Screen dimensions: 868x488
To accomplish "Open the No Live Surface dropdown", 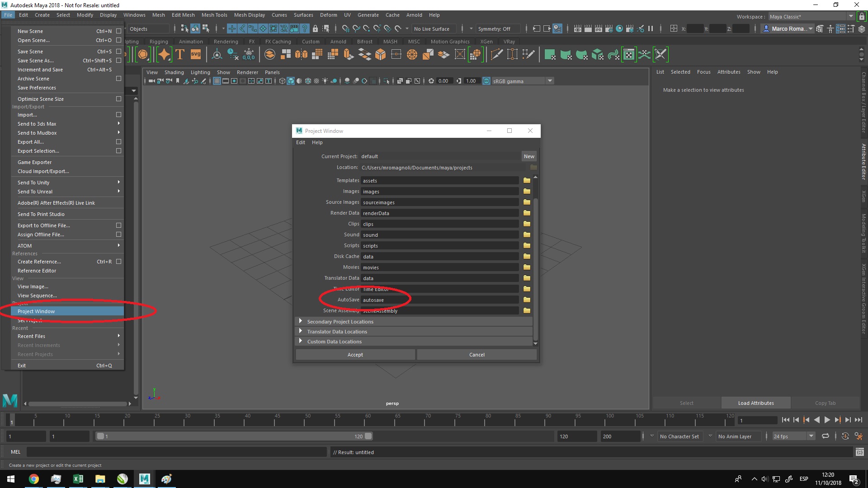I will 435,29.
